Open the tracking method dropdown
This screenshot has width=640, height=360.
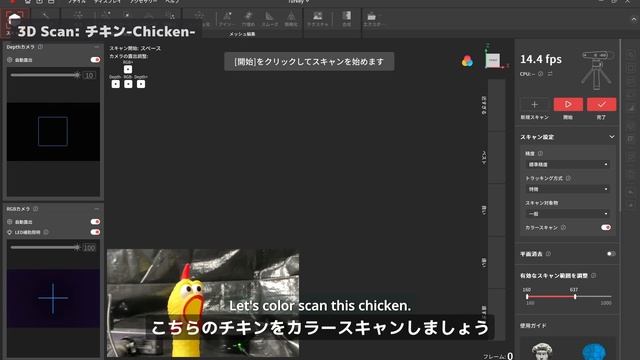pyautogui.click(x=567, y=189)
